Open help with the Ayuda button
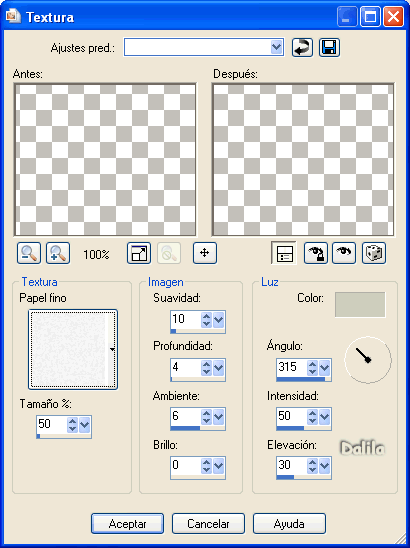This screenshot has width=410, height=548. pos(289,524)
